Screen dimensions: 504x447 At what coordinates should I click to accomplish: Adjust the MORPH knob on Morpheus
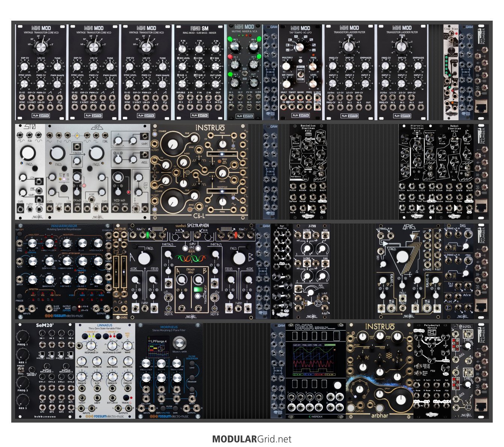tap(161, 363)
